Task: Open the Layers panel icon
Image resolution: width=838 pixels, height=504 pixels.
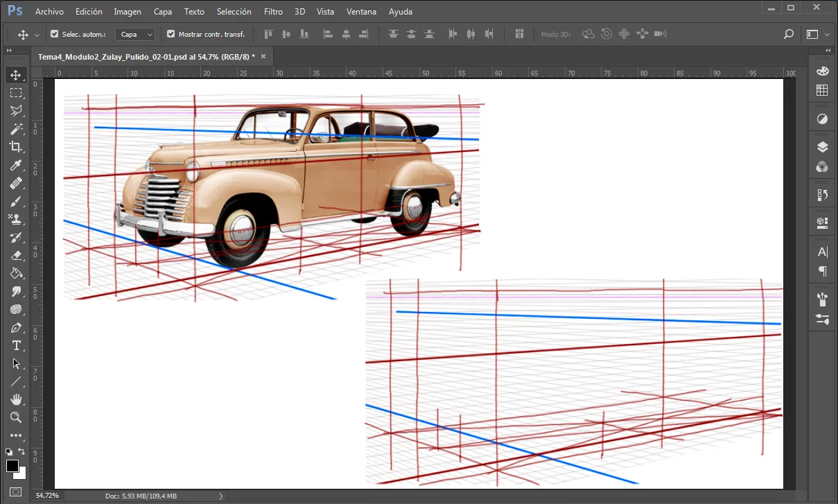Action: pyautogui.click(x=822, y=147)
